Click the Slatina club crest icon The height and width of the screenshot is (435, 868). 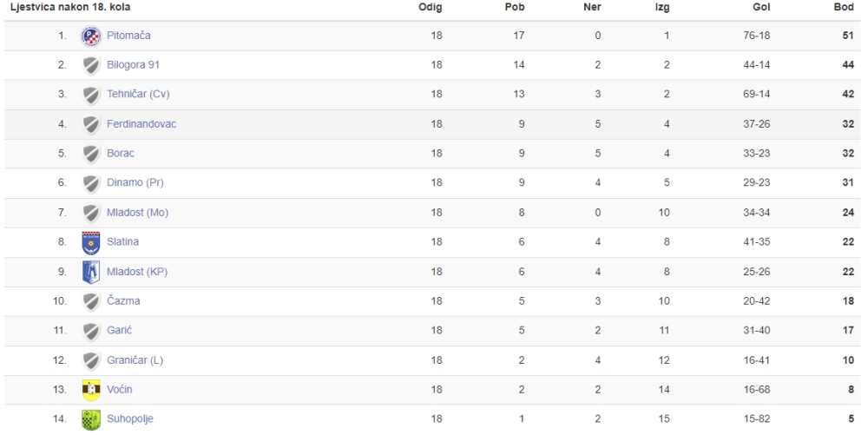coord(91,242)
